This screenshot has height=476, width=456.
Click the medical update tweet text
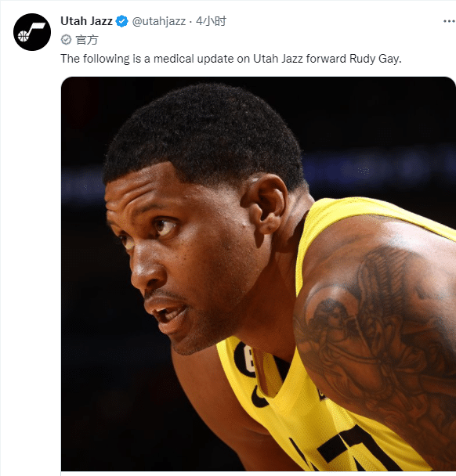(231, 59)
